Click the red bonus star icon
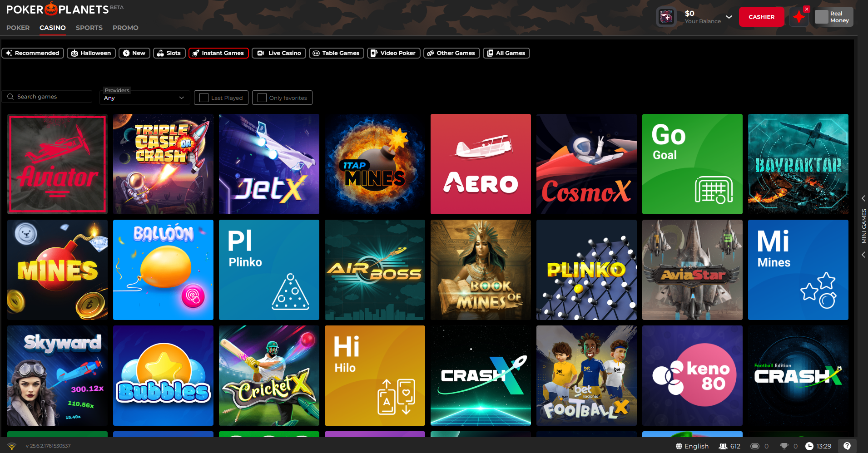The width and height of the screenshot is (868, 453). click(799, 16)
